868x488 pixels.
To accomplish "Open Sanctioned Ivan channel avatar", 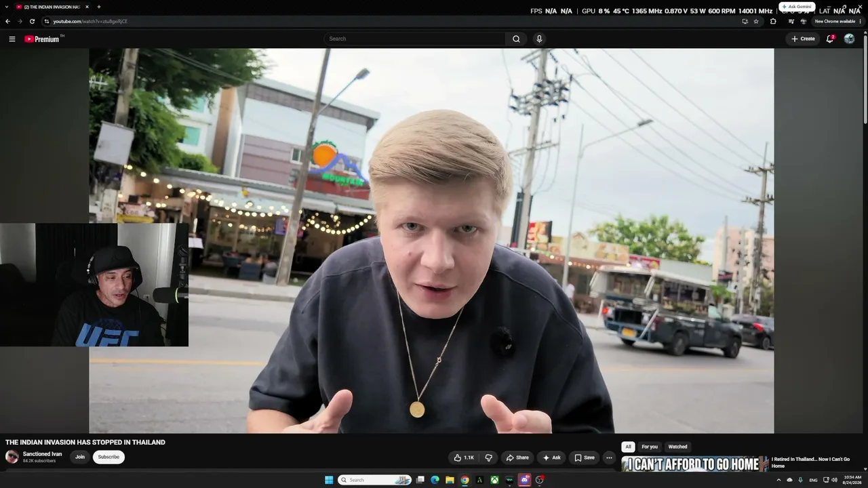I will (12, 457).
